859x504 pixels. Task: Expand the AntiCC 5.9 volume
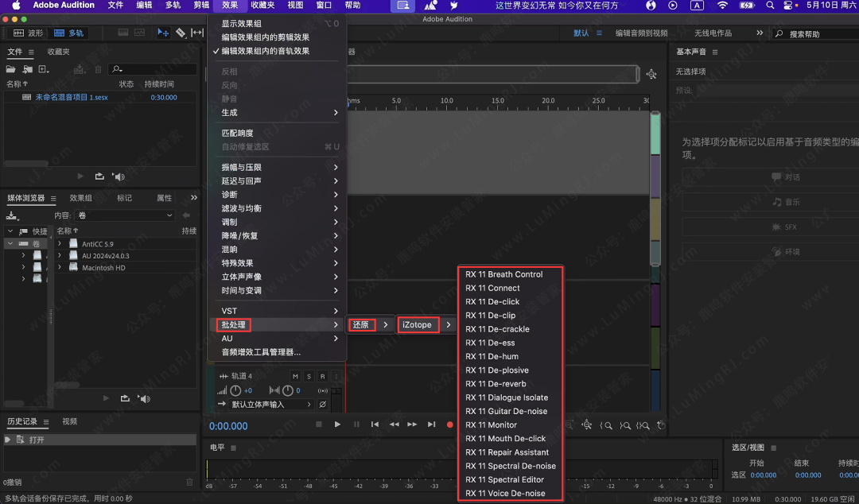[x=60, y=244]
